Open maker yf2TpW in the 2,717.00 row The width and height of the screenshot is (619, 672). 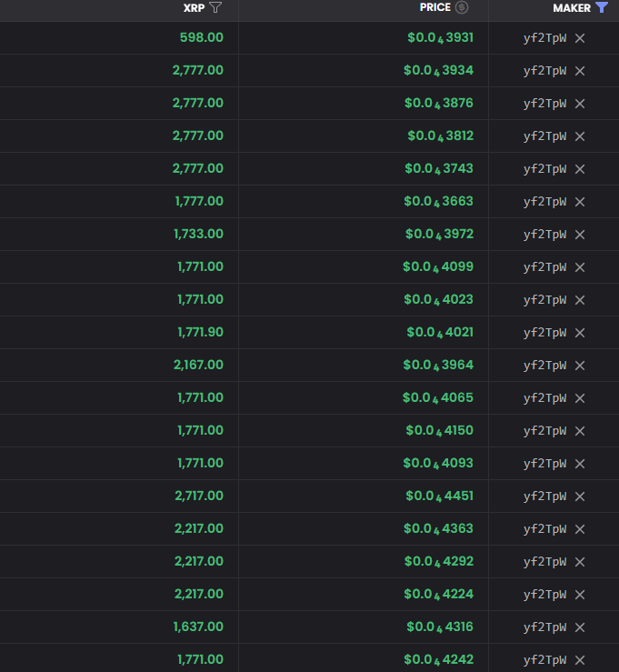tap(544, 496)
